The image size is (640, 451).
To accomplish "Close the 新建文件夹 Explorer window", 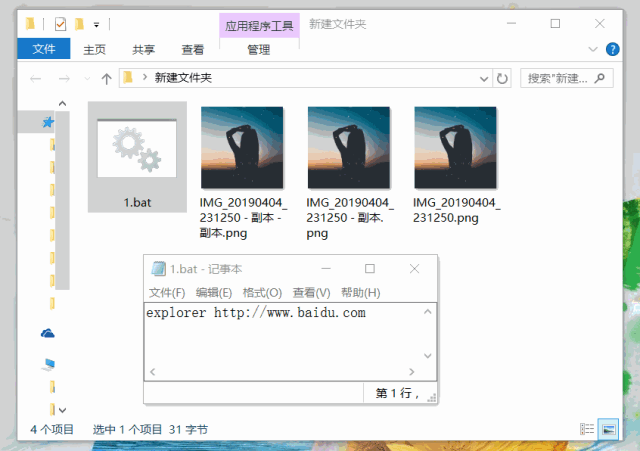I will coord(600,24).
